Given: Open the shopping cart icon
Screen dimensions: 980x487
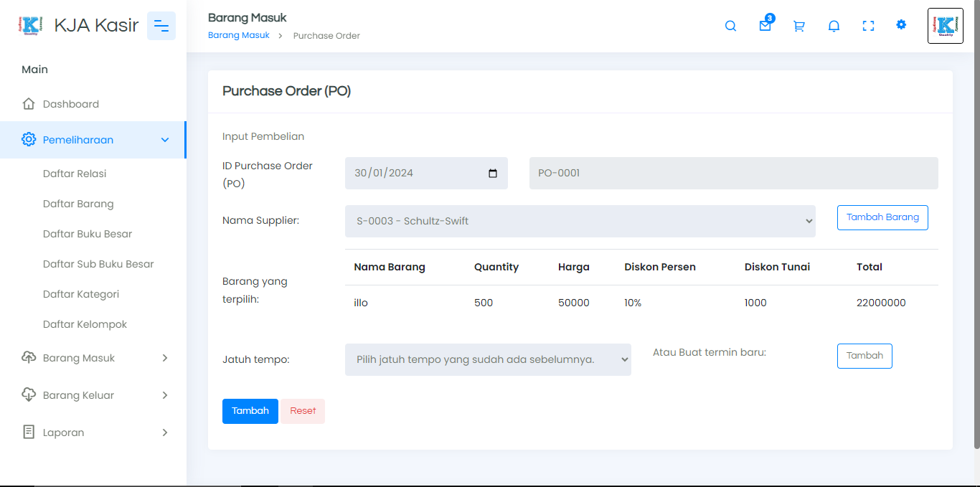Looking at the screenshot, I should click(799, 26).
